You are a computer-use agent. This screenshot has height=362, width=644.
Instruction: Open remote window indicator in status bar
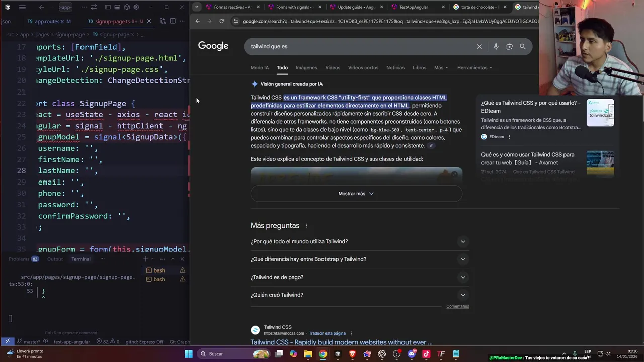pos(7,341)
